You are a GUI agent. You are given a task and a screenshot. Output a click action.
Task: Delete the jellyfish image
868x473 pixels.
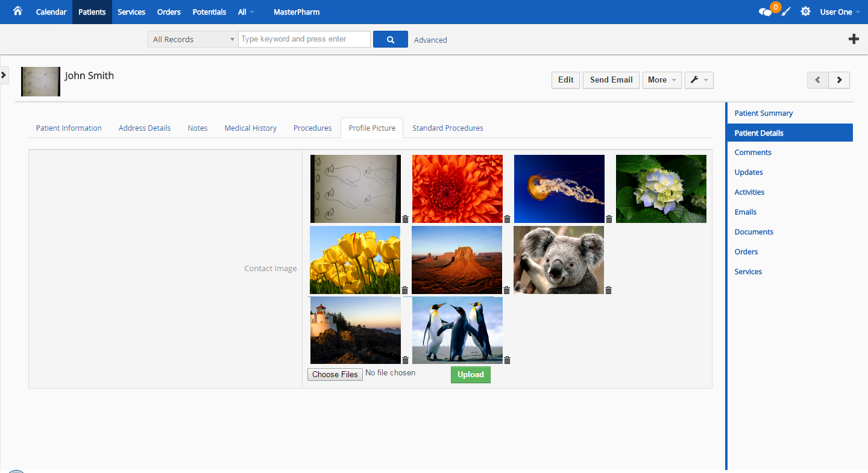tap(609, 219)
